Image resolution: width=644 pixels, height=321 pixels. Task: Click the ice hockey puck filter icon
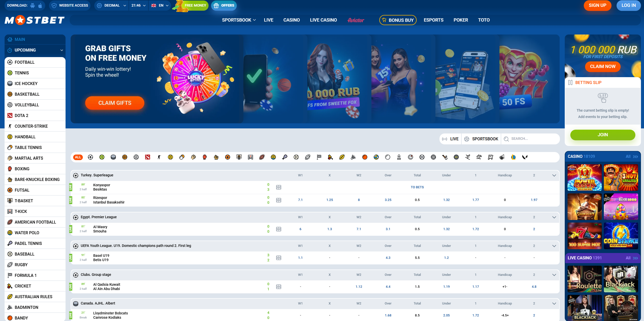[x=113, y=157]
